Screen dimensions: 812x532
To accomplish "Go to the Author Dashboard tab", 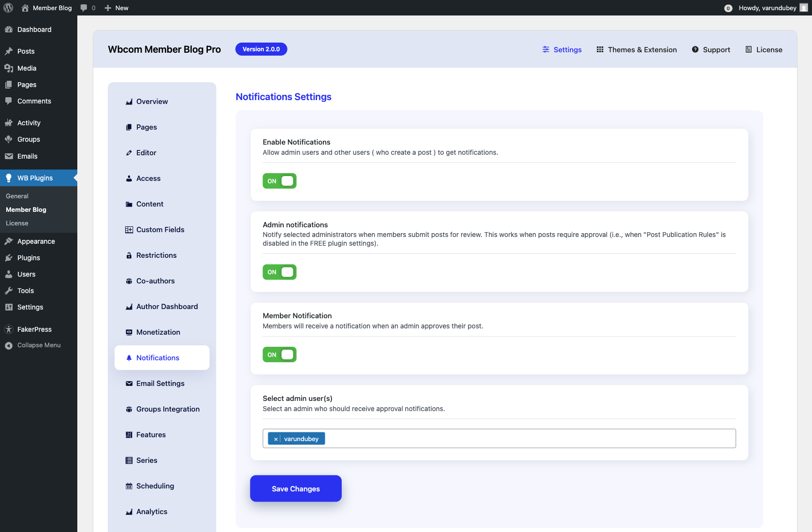I will coord(162,307).
